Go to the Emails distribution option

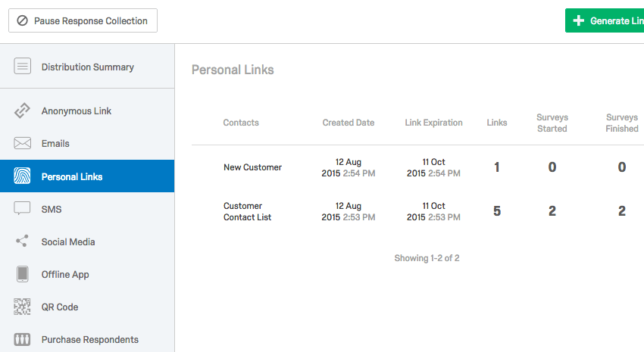pyautogui.click(x=87, y=144)
